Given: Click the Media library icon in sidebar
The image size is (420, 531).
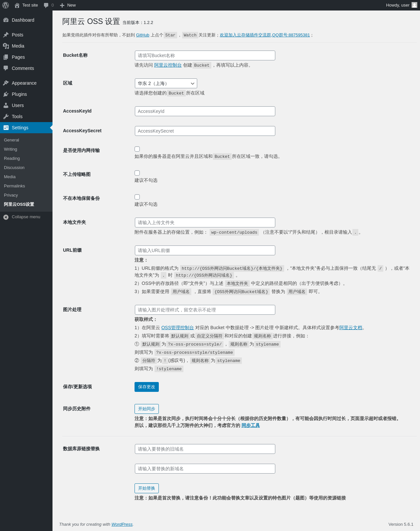Looking at the screenshot, I should pos(6,46).
